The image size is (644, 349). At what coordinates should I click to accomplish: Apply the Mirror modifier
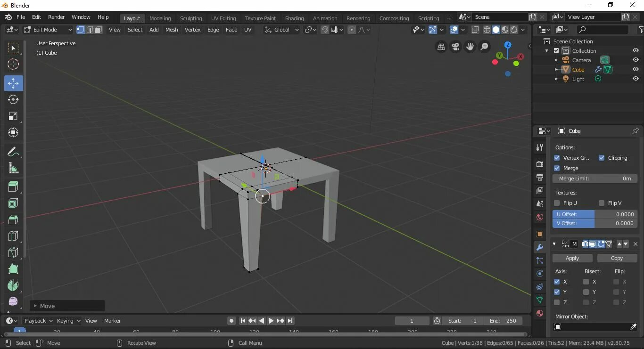pos(572,258)
